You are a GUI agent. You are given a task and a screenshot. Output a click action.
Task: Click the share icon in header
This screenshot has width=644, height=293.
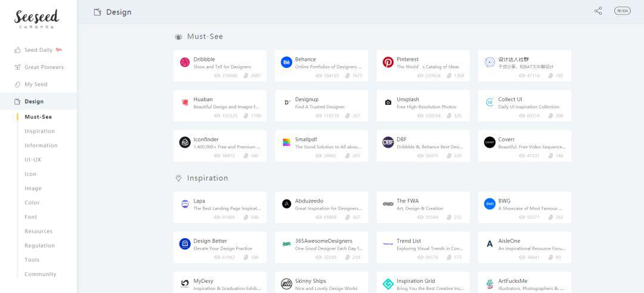point(598,11)
